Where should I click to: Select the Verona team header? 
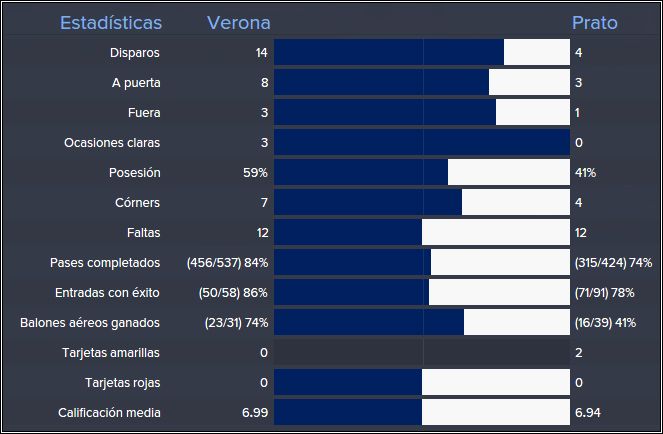tap(239, 23)
